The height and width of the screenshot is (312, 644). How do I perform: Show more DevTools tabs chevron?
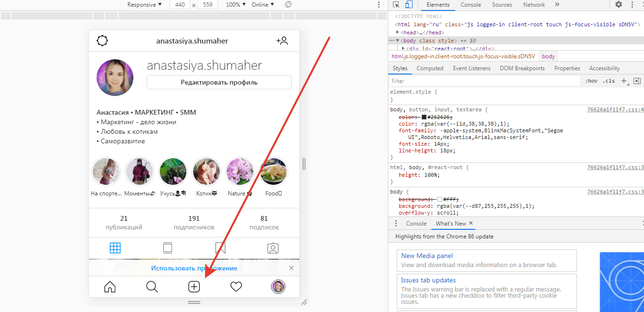(557, 4)
